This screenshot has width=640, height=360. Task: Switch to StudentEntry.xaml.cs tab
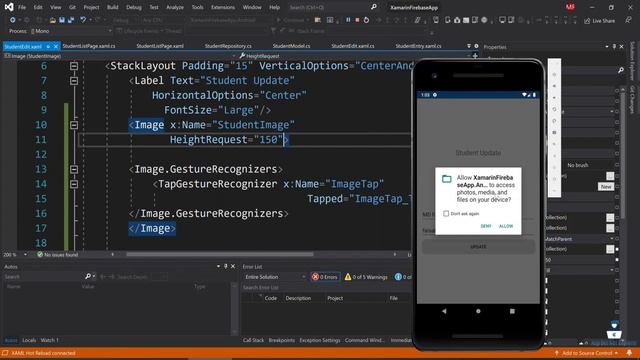click(418, 46)
